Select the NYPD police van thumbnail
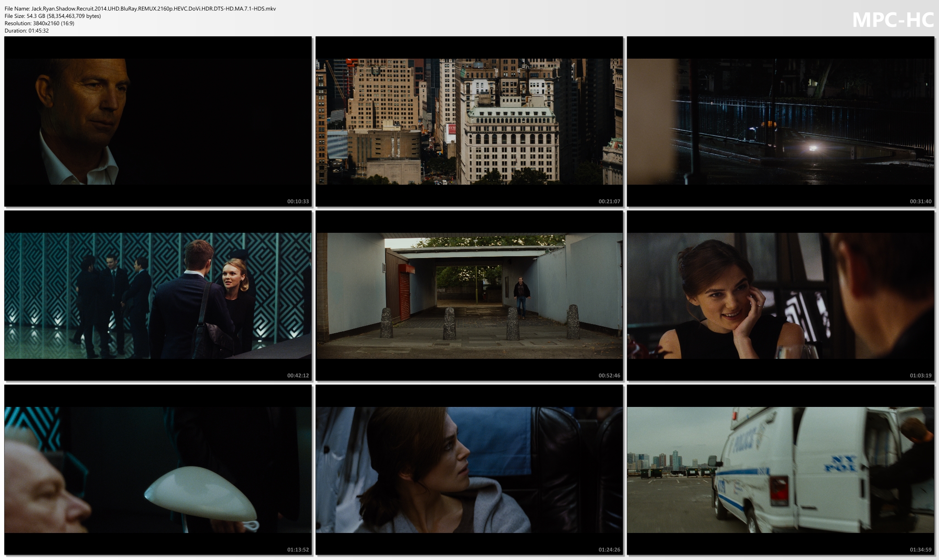 [x=780, y=470]
